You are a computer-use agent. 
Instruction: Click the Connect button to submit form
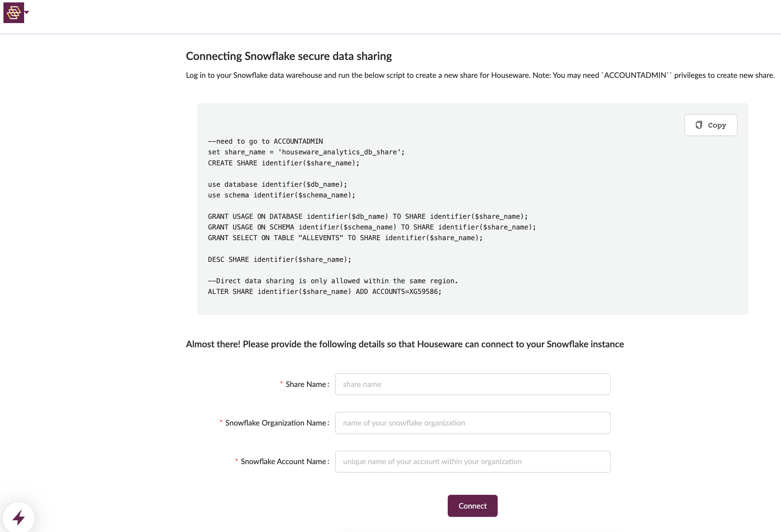click(x=473, y=505)
